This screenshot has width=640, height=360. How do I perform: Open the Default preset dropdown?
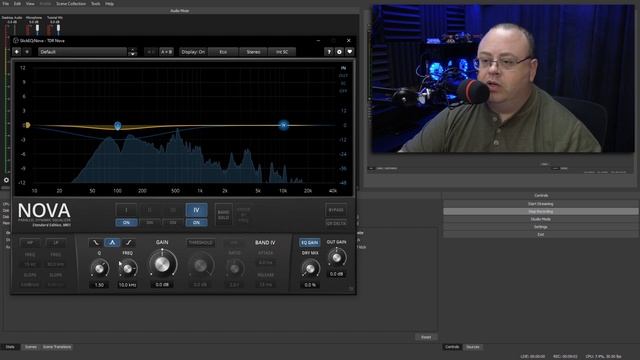point(82,52)
